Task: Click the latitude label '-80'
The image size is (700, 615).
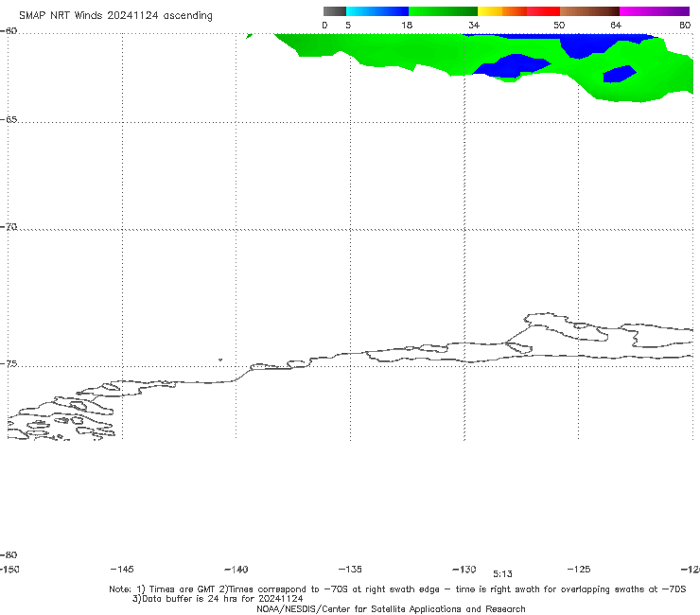Action: coord(9,554)
